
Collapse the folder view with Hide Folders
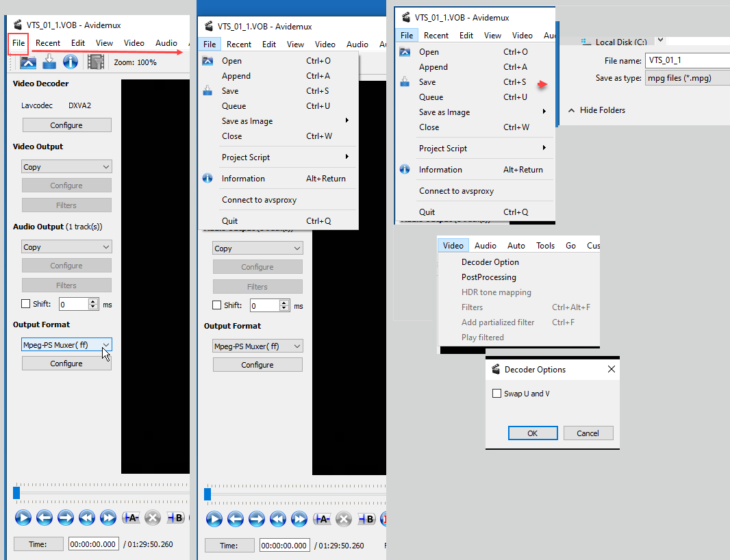click(x=597, y=110)
